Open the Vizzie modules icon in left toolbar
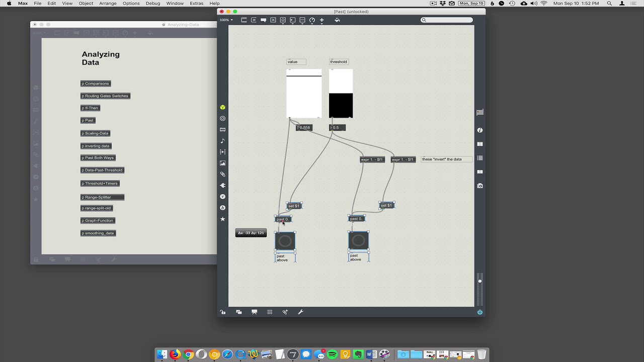The height and width of the screenshot is (362, 644). click(223, 197)
